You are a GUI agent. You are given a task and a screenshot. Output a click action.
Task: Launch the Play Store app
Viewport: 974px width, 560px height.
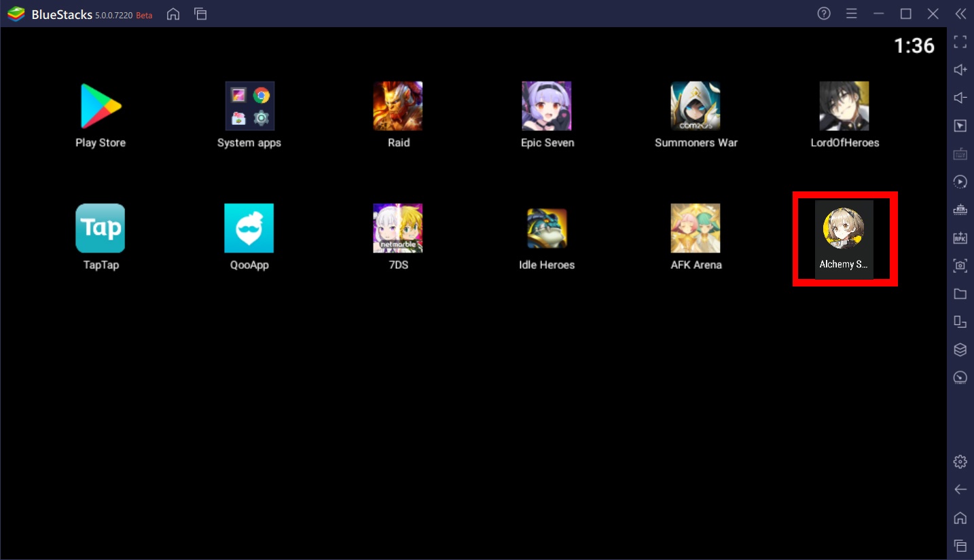click(x=101, y=107)
